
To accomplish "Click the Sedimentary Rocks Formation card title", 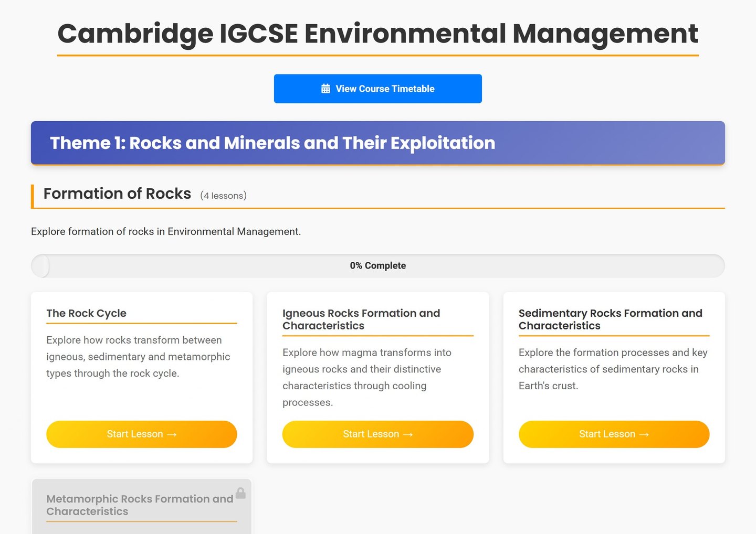I will pyautogui.click(x=611, y=319).
